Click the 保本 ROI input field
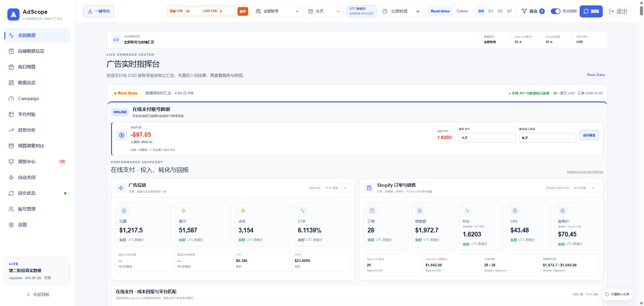The height and width of the screenshot is (306, 644). [x=487, y=138]
